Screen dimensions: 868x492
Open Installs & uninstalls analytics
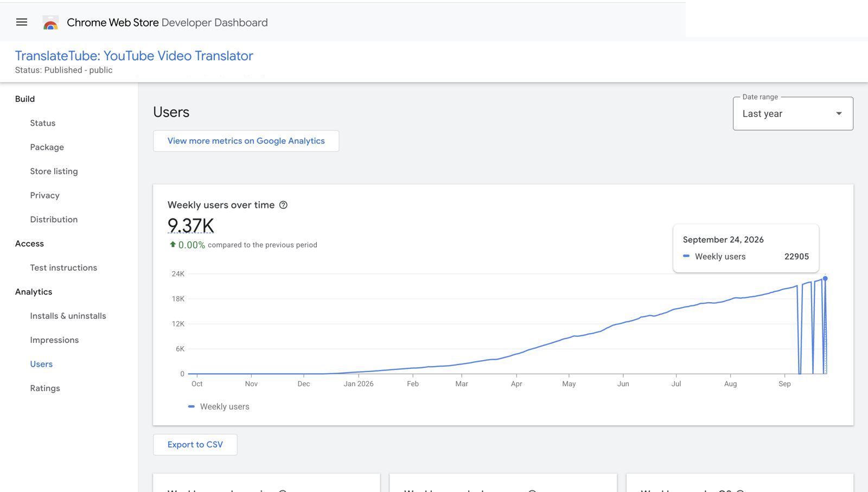click(68, 316)
